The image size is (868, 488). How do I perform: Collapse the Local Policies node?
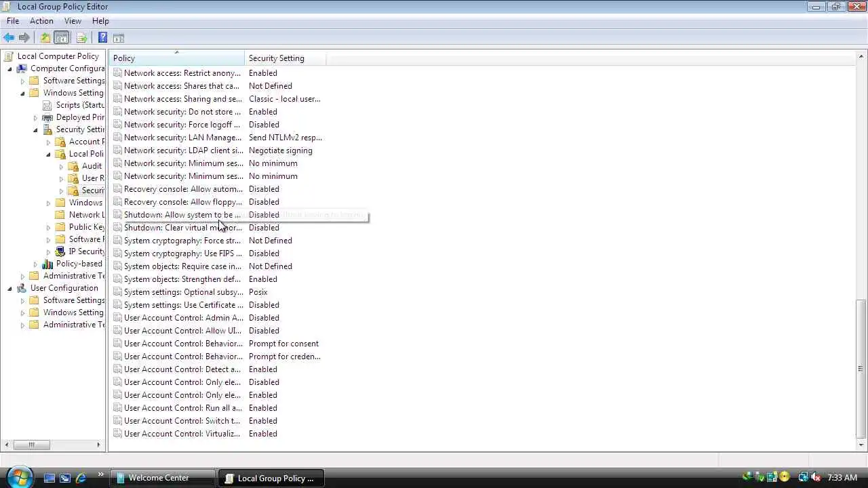pos(48,154)
